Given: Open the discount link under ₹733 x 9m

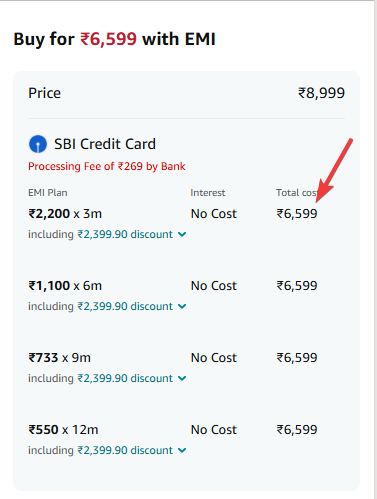Looking at the screenshot, I should click(x=125, y=378).
